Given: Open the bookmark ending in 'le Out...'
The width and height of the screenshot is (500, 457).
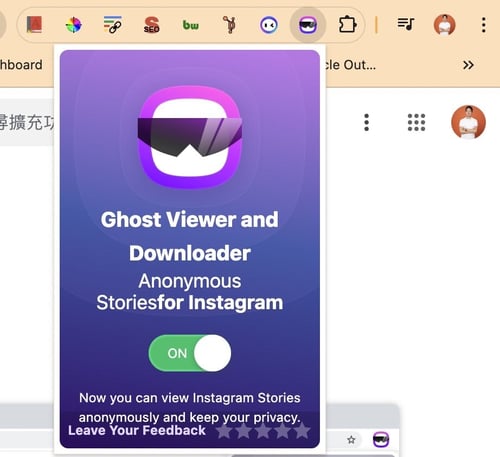Looking at the screenshot, I should click(351, 65).
